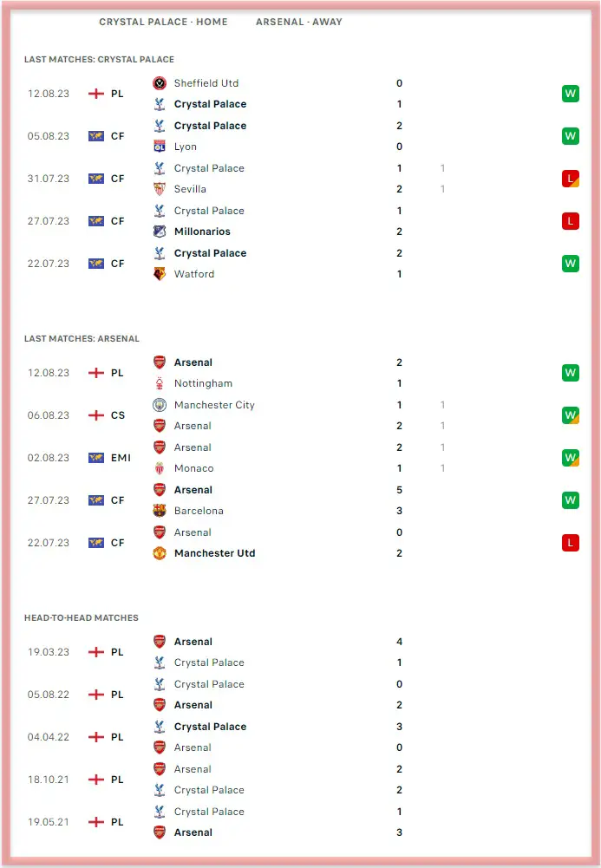Open the Millonarios team link
This screenshot has width=601, height=868.
point(202,232)
